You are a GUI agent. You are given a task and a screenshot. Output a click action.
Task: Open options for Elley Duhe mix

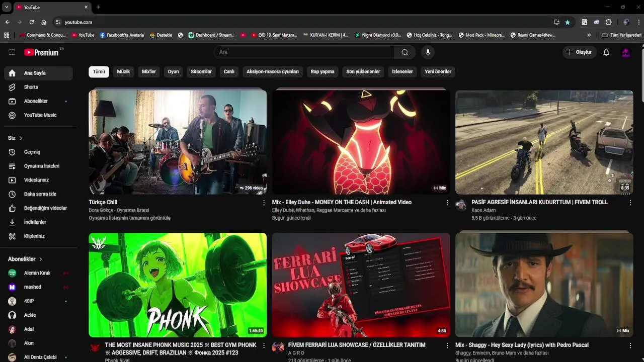447,203
